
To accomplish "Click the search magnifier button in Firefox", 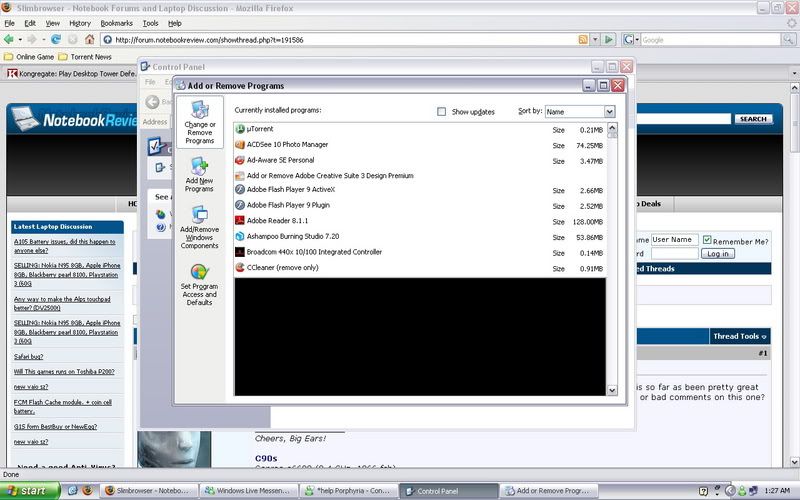I will (788, 39).
